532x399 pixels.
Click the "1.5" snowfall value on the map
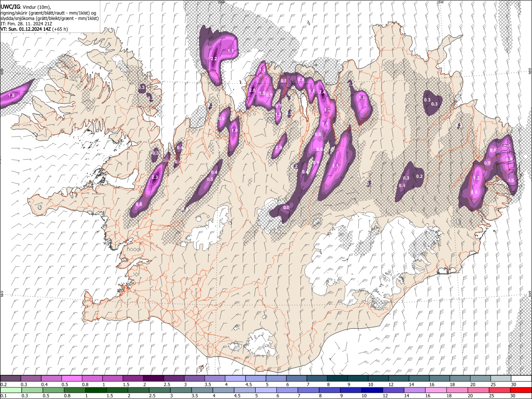tap(262, 94)
